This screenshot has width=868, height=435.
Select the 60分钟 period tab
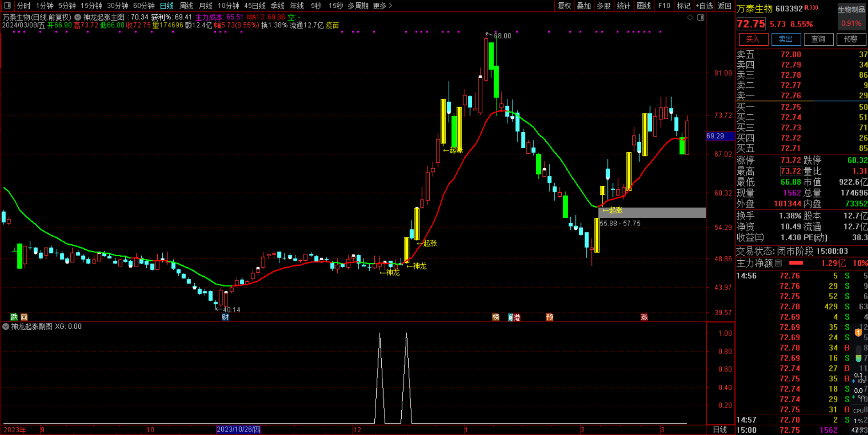(144, 5)
